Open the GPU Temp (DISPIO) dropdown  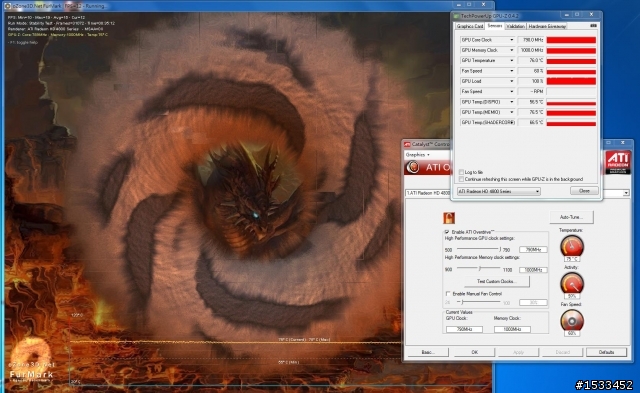pyautogui.click(x=511, y=102)
